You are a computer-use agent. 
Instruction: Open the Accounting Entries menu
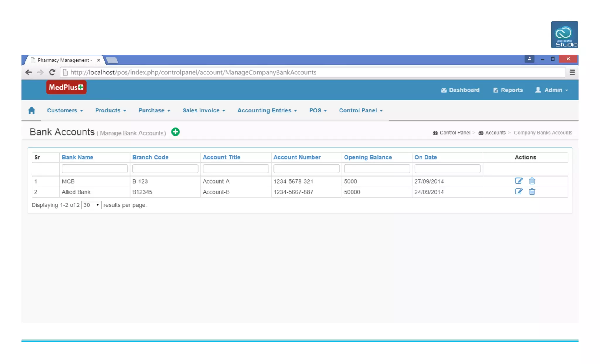pos(267,110)
